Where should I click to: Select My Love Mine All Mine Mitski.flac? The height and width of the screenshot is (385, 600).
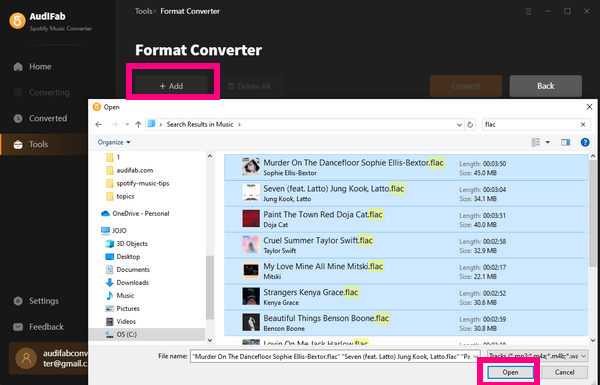(406, 271)
